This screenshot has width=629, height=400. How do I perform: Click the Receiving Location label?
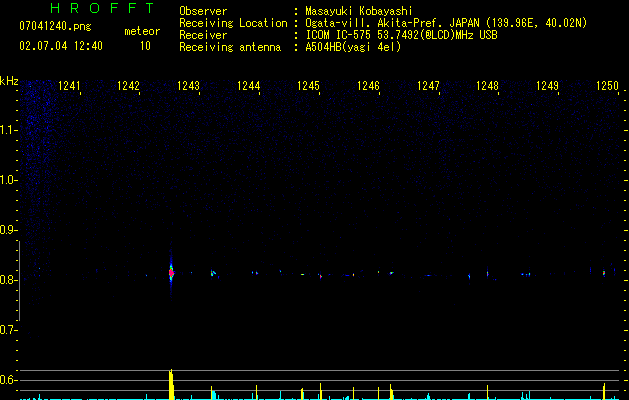click(233, 23)
